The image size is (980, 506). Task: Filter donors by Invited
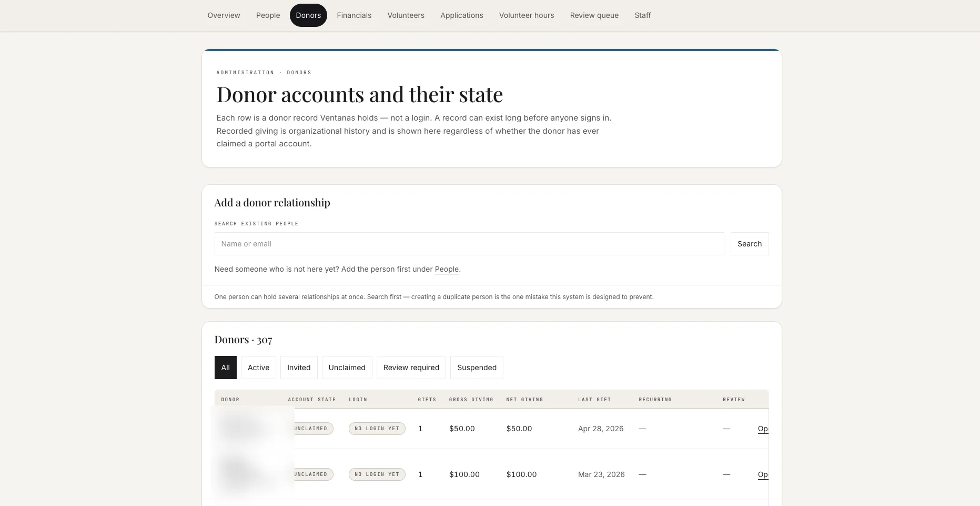pyautogui.click(x=299, y=368)
